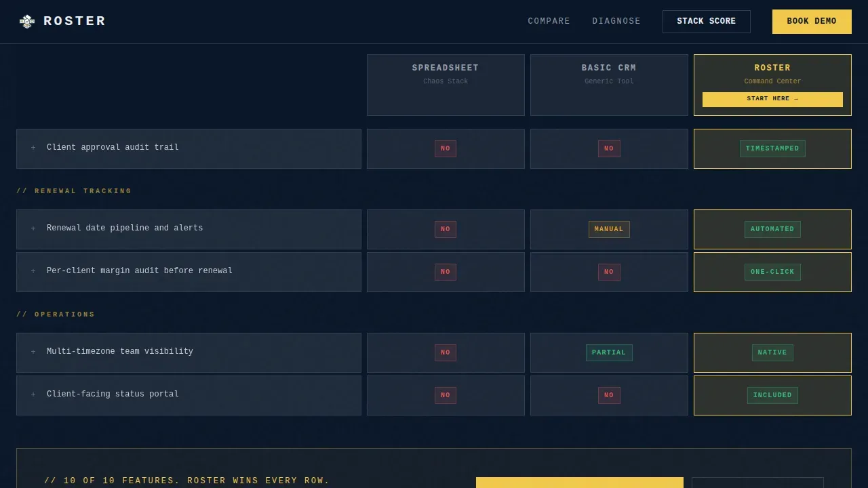Click Start Here in Roster column
Screen dimensions: 868x488
pyautogui.click(x=772, y=99)
